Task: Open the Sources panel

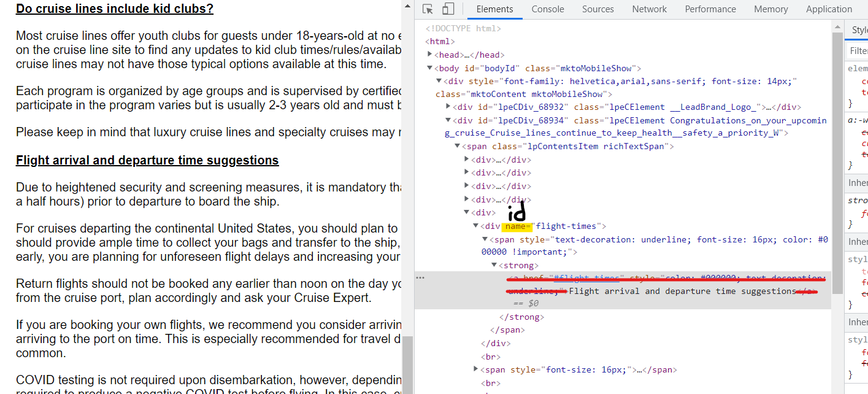Action: 597,9
